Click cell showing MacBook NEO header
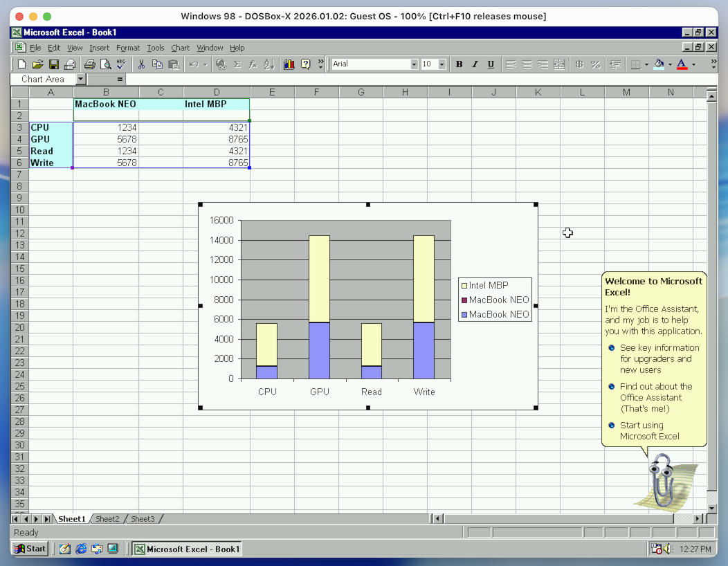 pyautogui.click(x=105, y=104)
